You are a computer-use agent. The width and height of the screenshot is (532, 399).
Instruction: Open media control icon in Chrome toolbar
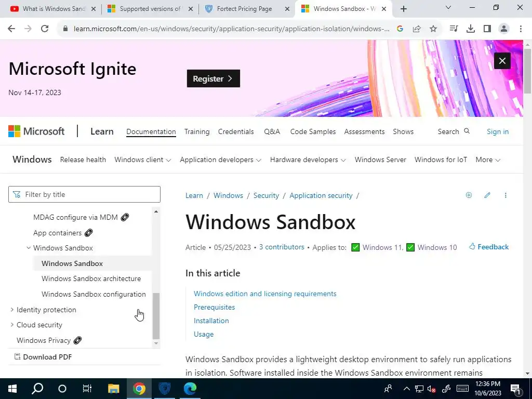click(454, 29)
